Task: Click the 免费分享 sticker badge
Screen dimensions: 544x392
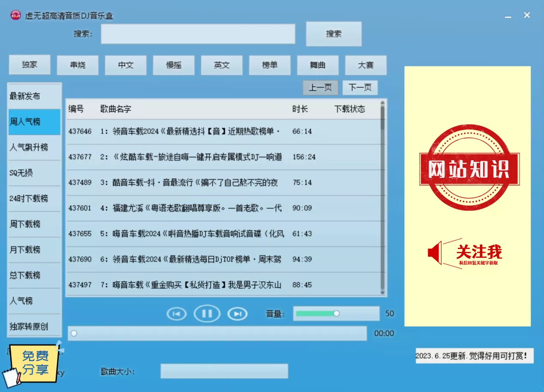Action: (x=34, y=362)
